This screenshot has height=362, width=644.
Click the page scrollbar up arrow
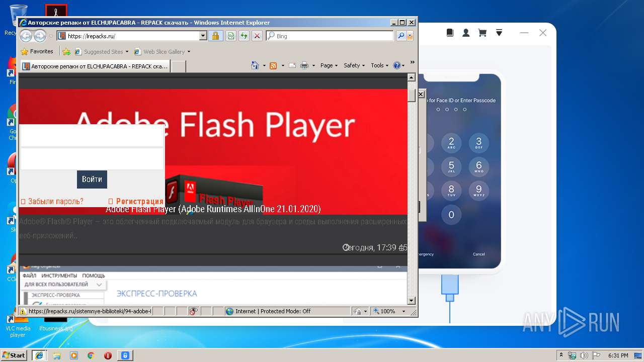click(411, 77)
